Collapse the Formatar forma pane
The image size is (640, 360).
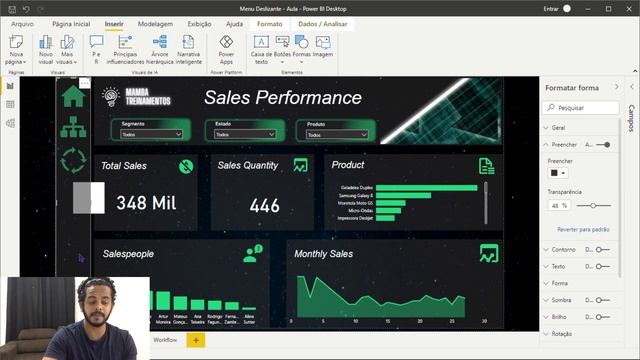pos(616,87)
